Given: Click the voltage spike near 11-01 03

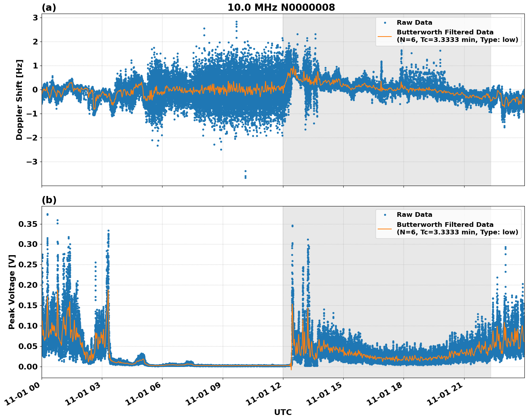Looking at the screenshot, I should pos(108,232).
